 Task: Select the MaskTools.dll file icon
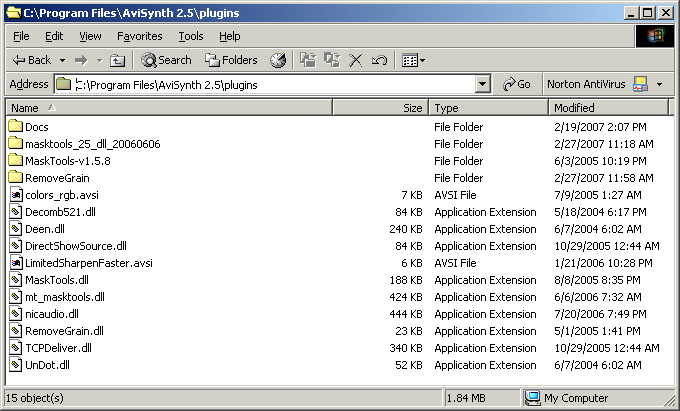click(16, 280)
